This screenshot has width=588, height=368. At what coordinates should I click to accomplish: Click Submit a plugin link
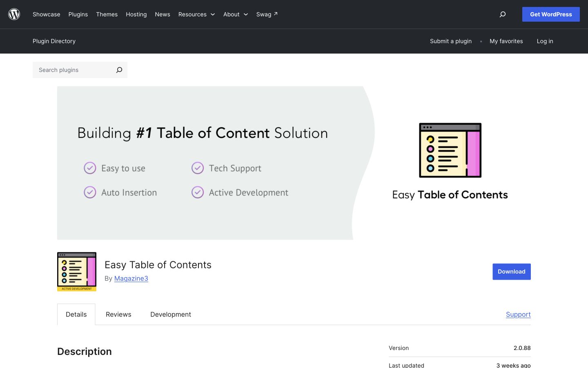(x=451, y=41)
